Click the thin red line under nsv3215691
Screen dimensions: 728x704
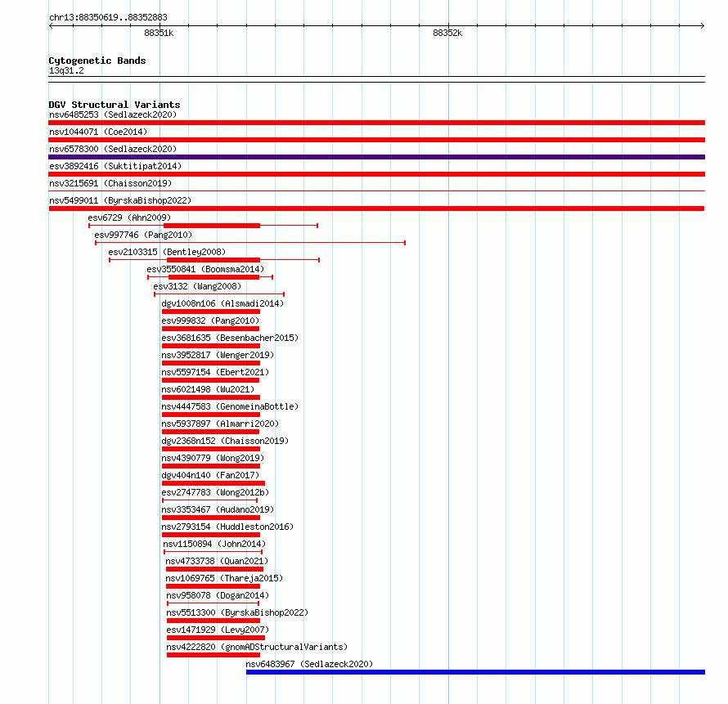tap(376, 191)
